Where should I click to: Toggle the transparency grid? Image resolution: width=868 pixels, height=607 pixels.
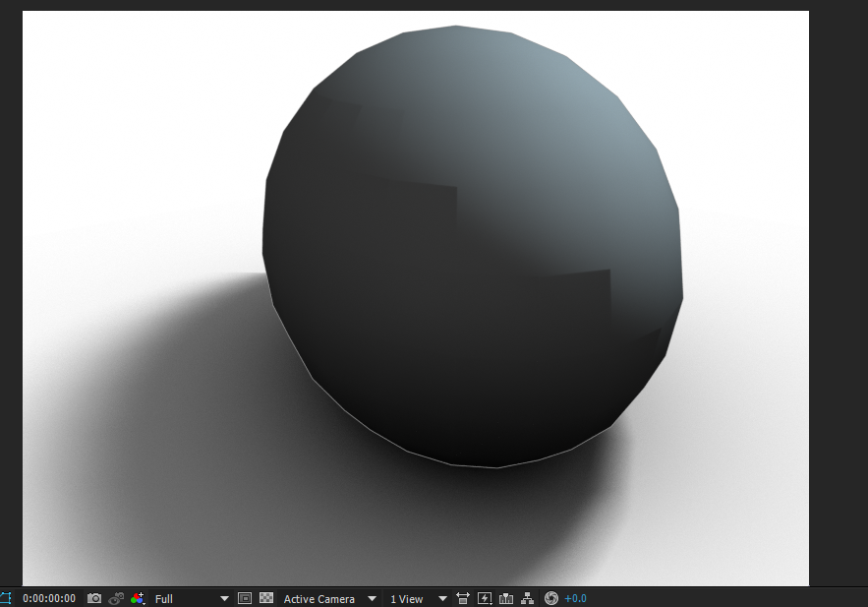[266, 598]
